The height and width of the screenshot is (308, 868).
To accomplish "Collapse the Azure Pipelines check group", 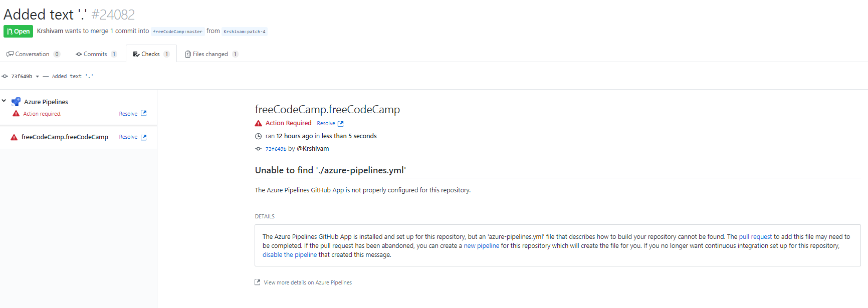I will (4, 101).
